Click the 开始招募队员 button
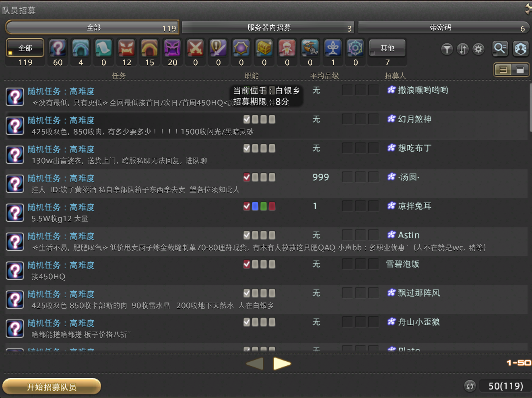Viewport: 532px width, 398px height. (x=52, y=386)
